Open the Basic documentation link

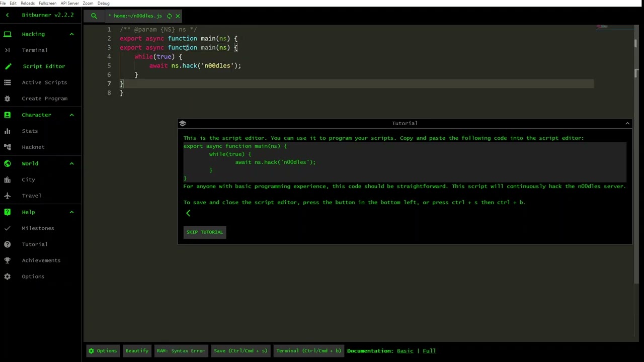click(405, 351)
